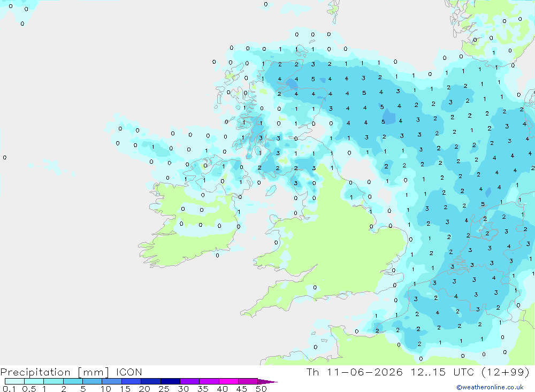Pick the 30–35 mm purple legend swatch
This screenshot has height=392, width=535.
[190, 381]
